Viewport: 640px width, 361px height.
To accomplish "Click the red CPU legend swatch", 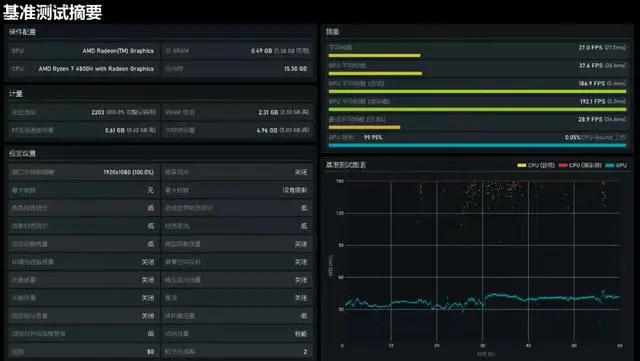I will (x=563, y=165).
